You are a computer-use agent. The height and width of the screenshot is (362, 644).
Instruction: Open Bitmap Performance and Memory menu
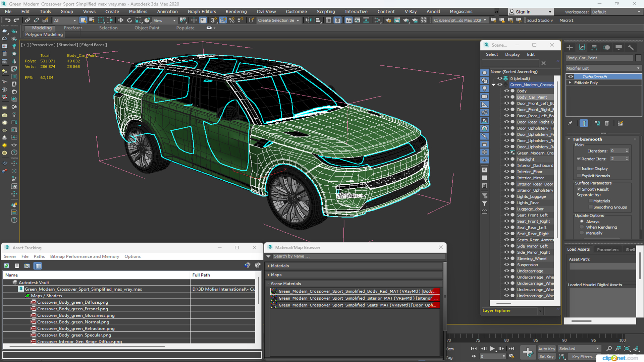(85, 256)
